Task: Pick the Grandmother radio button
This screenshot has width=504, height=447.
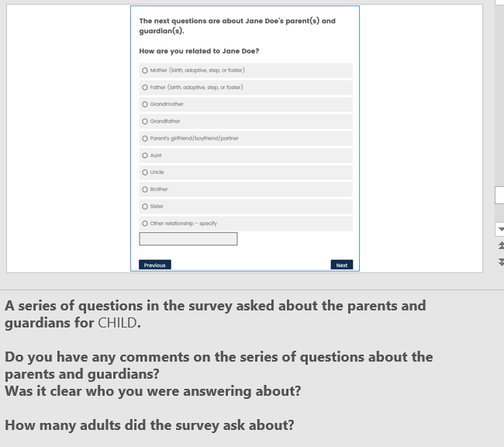Action: tap(145, 105)
